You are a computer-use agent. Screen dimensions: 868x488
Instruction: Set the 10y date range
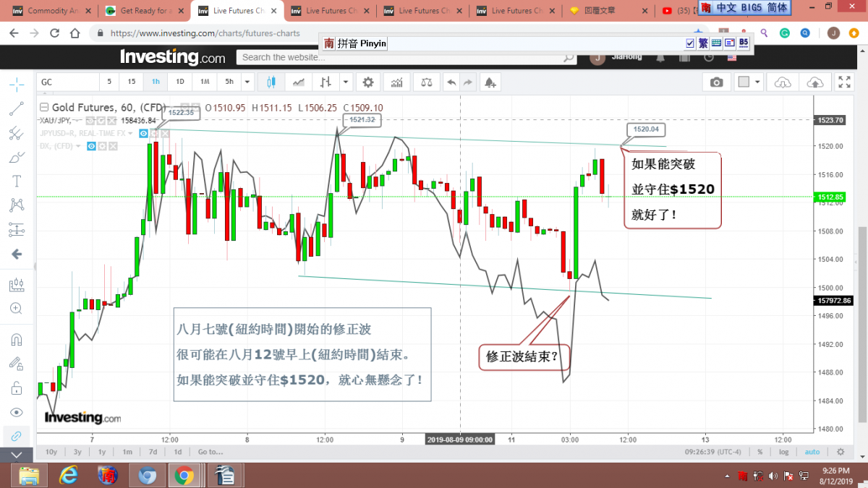coord(51,452)
